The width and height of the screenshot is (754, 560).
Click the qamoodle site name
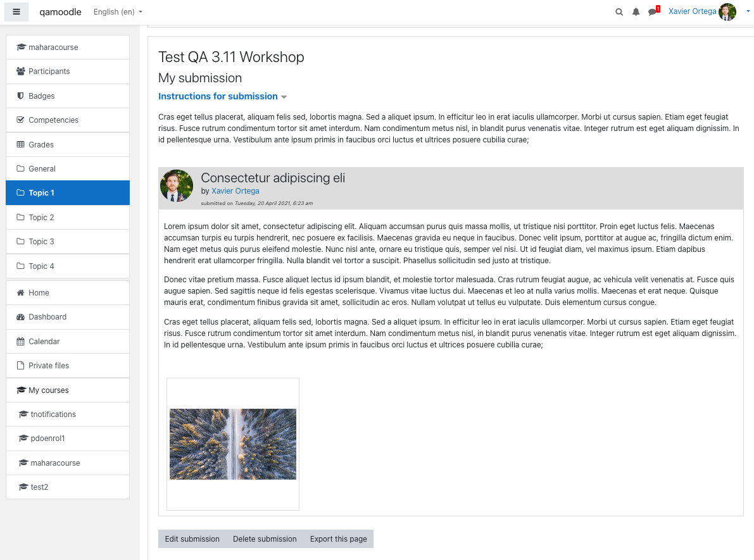pos(60,12)
